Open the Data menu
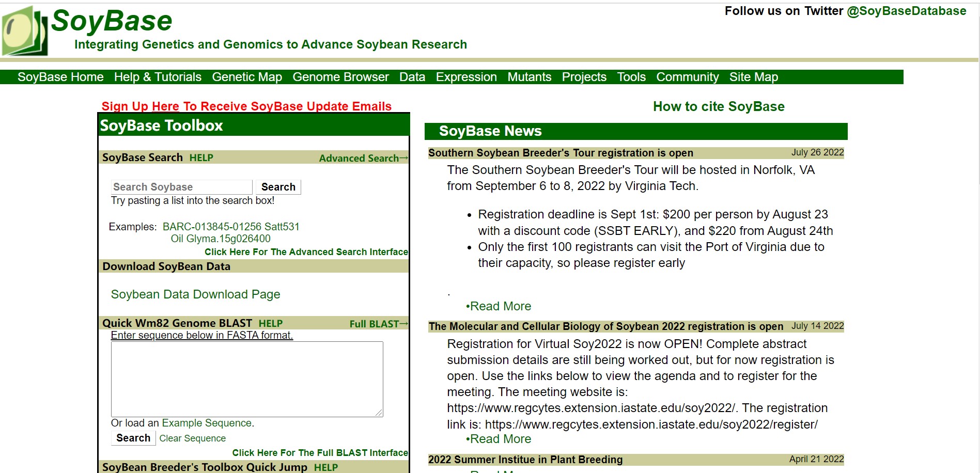This screenshot has height=473, width=980. [x=412, y=77]
